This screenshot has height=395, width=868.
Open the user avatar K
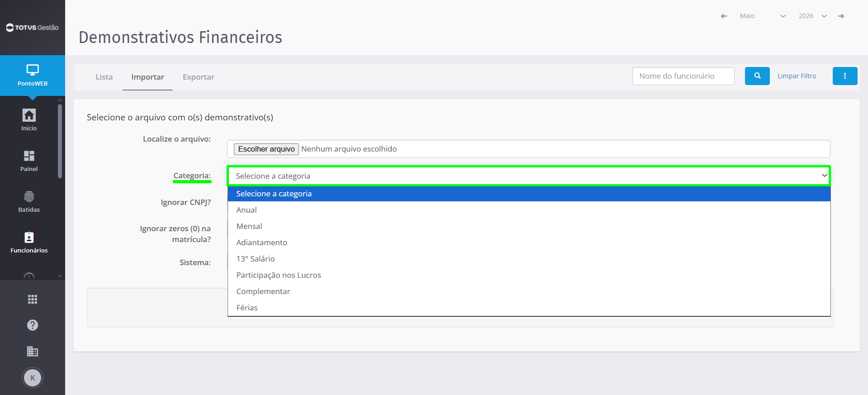33,378
